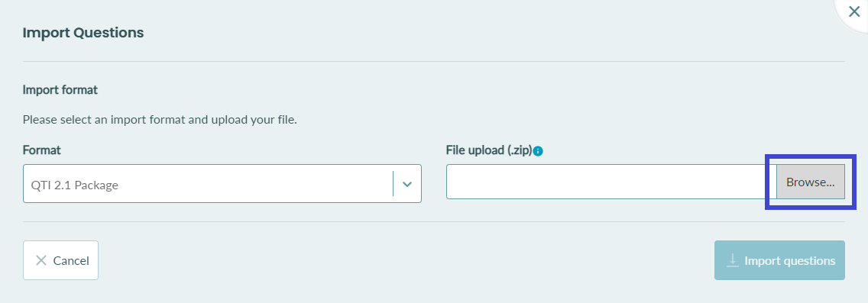Click the vertical separator inside Format dropdown
Image resolution: width=868 pixels, height=303 pixels.
[x=393, y=184]
